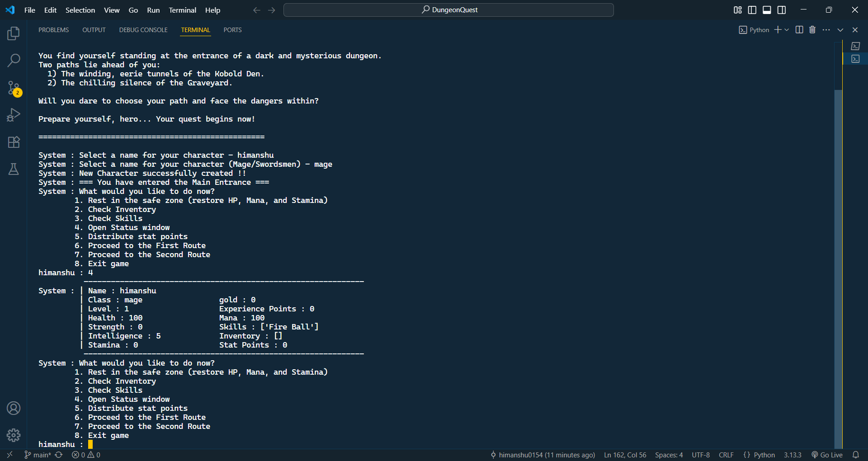This screenshot has width=868, height=461.
Task: Open the Edit menu
Action: (50, 10)
